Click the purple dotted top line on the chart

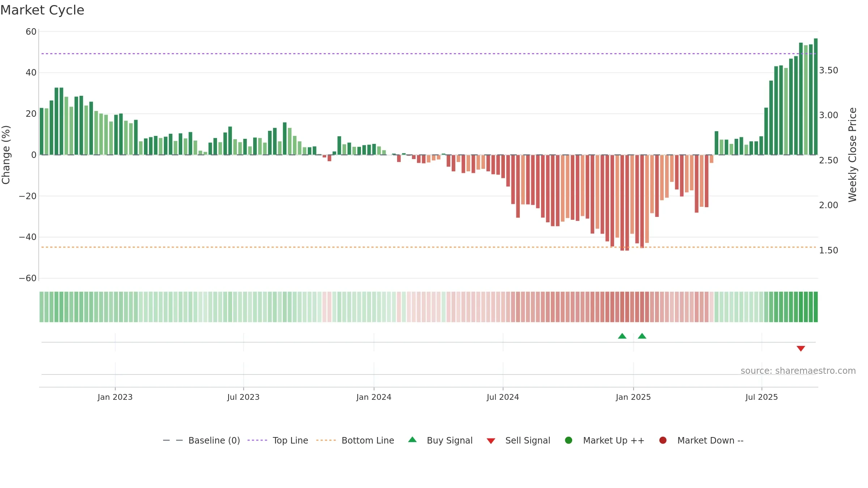(x=429, y=54)
